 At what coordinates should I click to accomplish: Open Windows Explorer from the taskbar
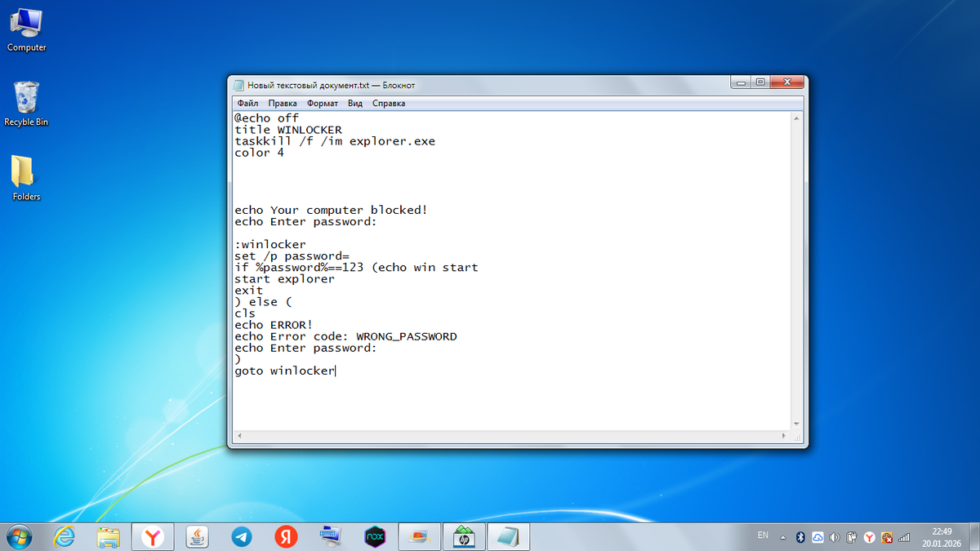(109, 536)
